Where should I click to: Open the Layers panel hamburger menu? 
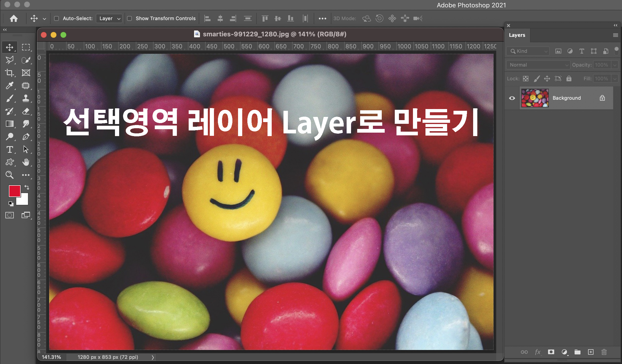click(615, 35)
